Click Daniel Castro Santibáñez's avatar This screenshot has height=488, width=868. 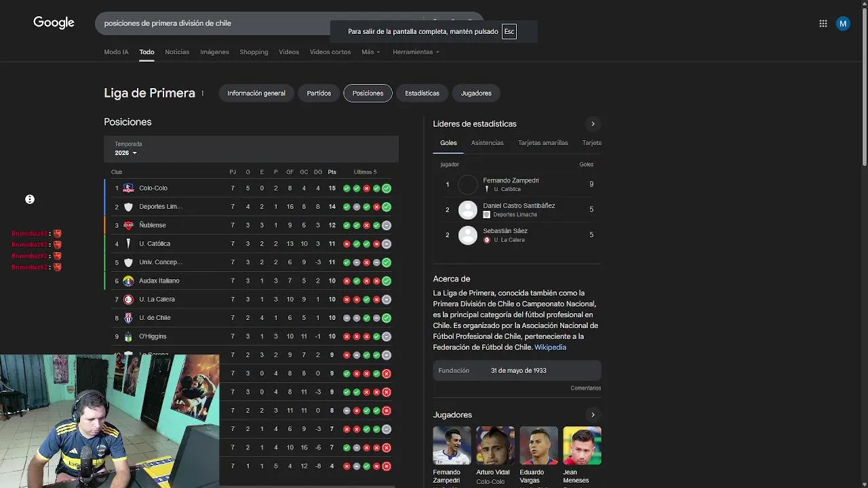click(x=468, y=210)
